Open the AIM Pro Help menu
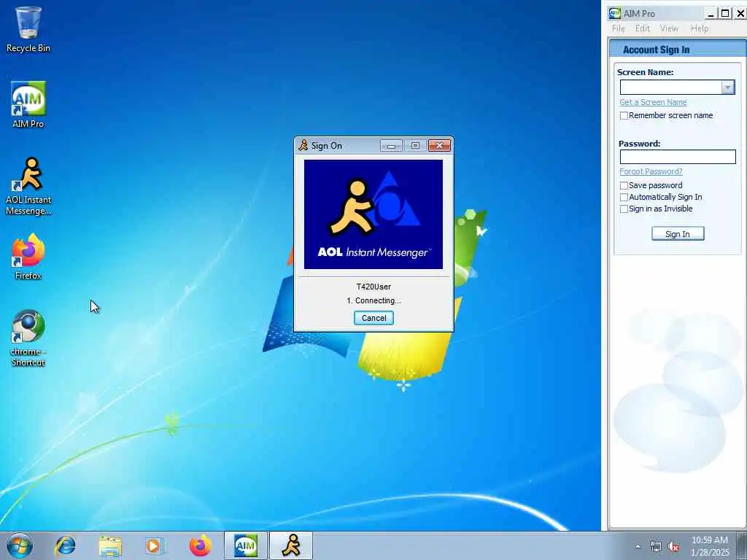 click(700, 28)
